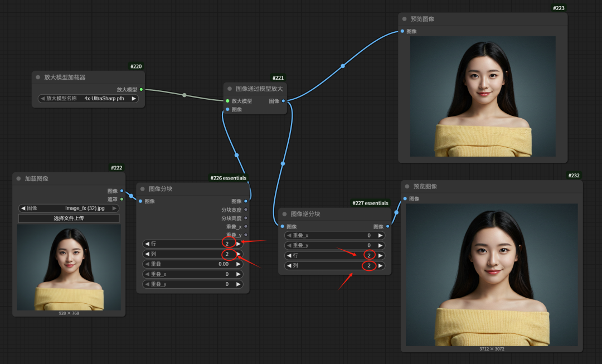602x364 pixels.
Task: Collapse the 图像通过模型放大 node using its header dot
Action: point(230,89)
